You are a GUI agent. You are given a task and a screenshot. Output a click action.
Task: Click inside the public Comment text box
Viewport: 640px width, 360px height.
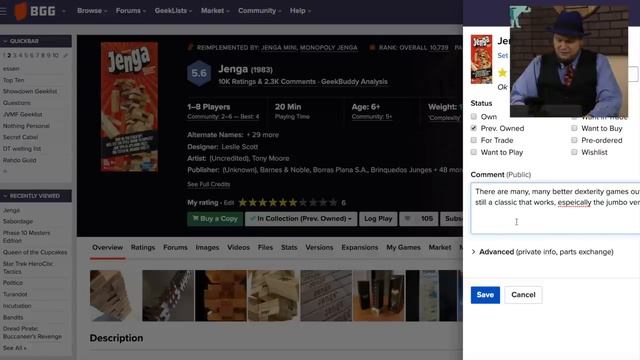click(555, 208)
